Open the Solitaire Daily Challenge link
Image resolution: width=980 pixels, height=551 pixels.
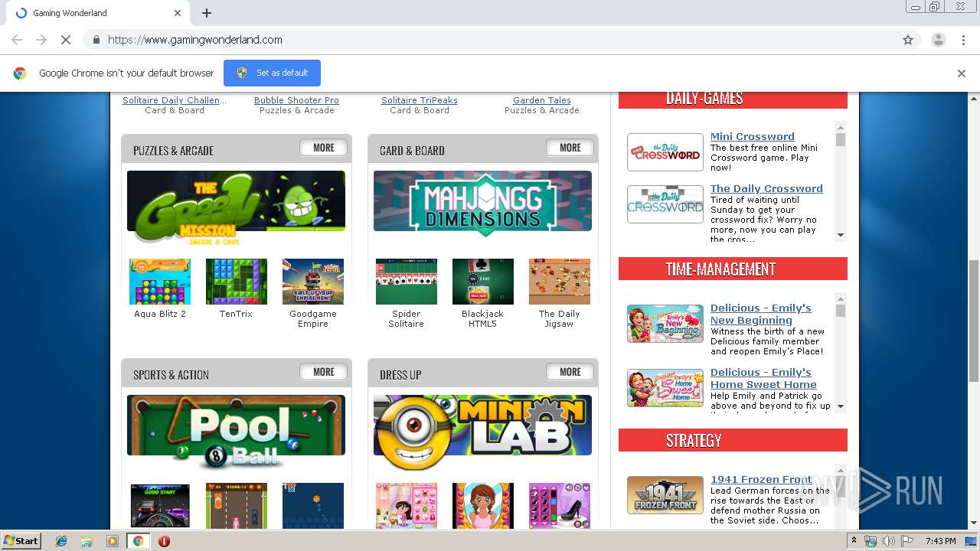point(175,100)
